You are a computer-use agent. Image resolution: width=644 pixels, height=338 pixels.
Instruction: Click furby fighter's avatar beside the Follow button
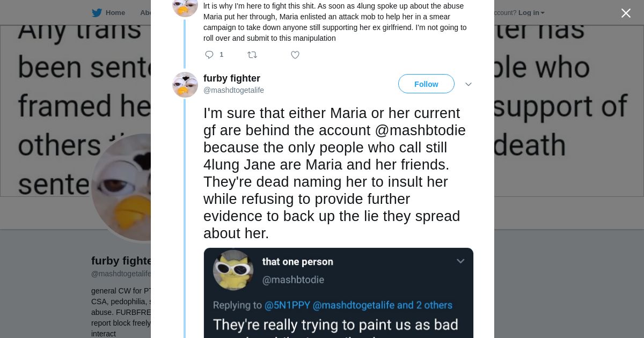(x=185, y=85)
